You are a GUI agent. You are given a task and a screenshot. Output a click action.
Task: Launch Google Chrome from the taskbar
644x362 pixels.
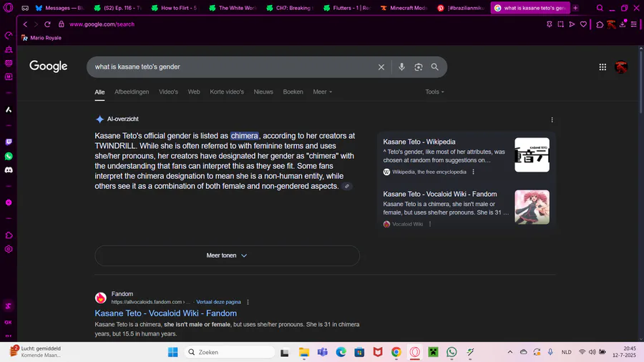pos(396,352)
